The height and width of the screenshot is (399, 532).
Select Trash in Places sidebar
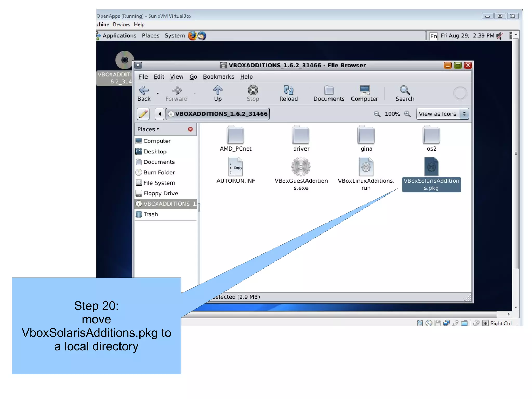(x=166, y=214)
